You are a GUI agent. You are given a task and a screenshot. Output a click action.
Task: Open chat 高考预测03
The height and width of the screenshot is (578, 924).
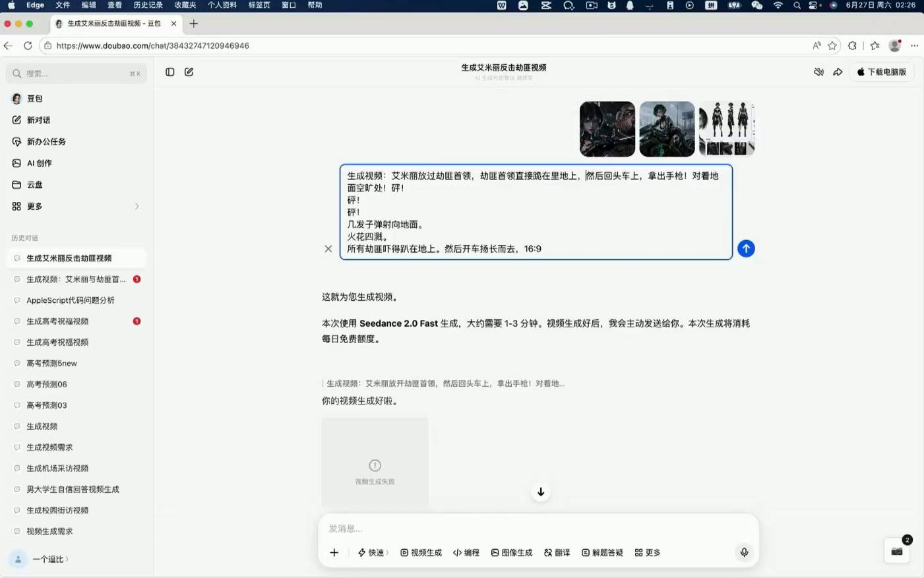(x=76, y=405)
